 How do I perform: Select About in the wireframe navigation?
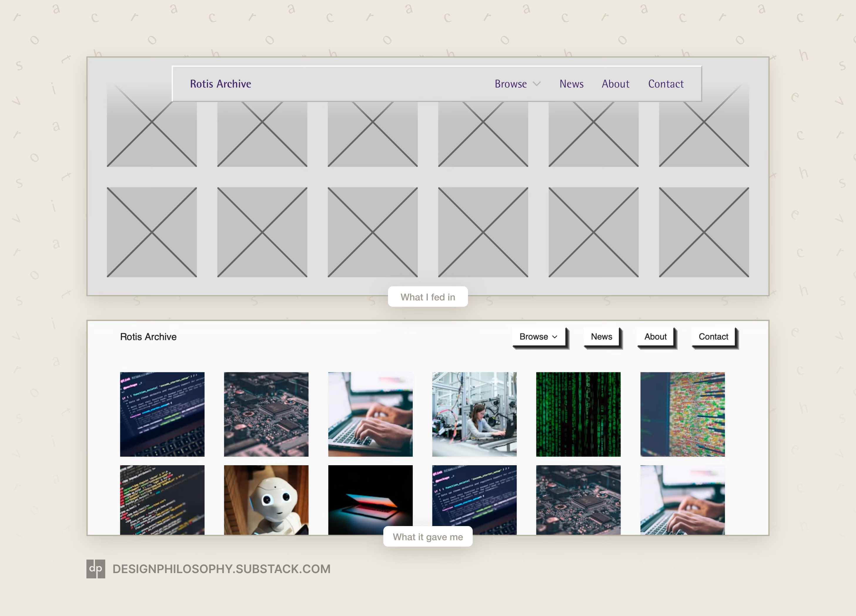tap(615, 84)
